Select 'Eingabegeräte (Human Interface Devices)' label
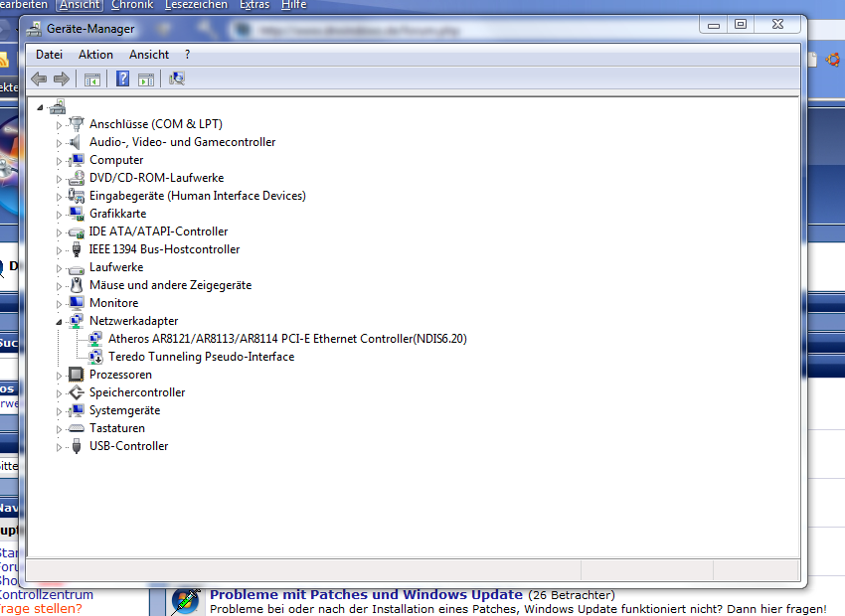Screen dimensions: 845x616 click(198, 196)
